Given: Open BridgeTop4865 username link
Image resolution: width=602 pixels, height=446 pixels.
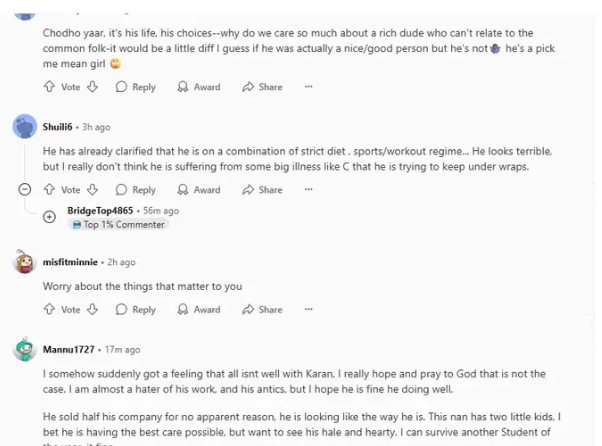Looking at the screenshot, I should pos(100,211).
